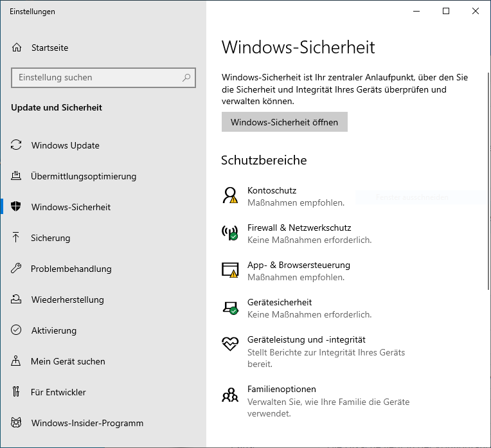Click the Windows-Sicherheit page title
The width and height of the screenshot is (491, 448).
(x=298, y=48)
